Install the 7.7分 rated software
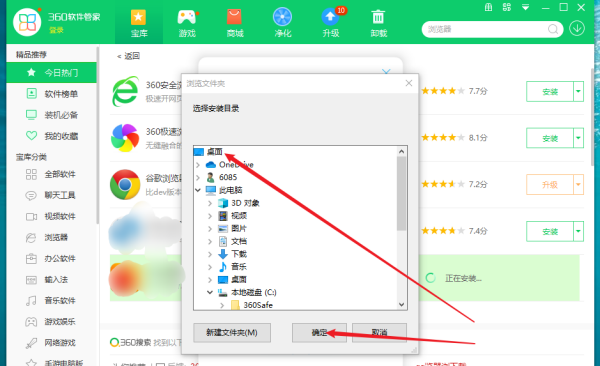The image size is (600, 366). [x=549, y=92]
